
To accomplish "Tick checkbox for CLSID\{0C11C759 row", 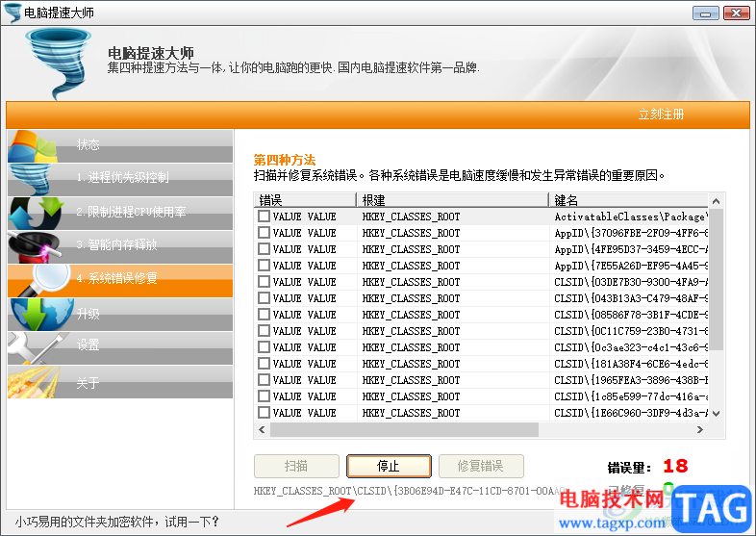I will tap(264, 331).
